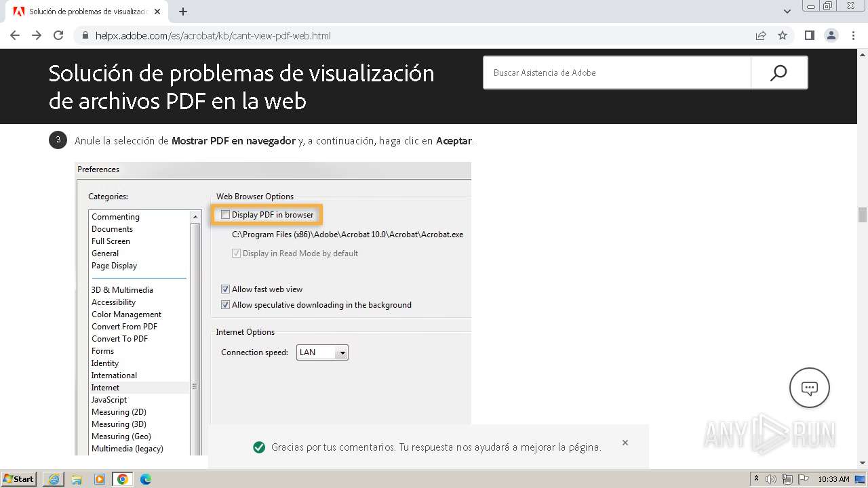The height and width of the screenshot is (488, 868).
Task: Click the 10:33 AM system clock
Action: click(x=833, y=479)
